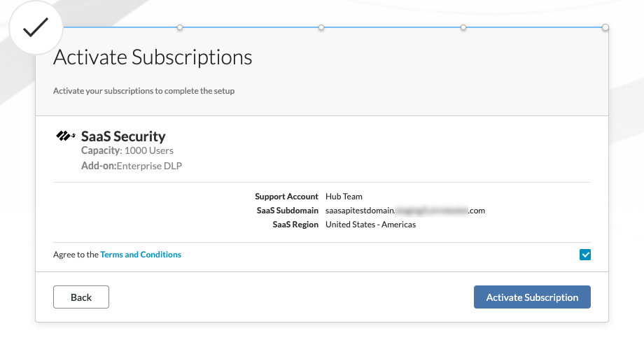Select the last step dot on progress line
The width and height of the screenshot is (644, 347).
(605, 27)
